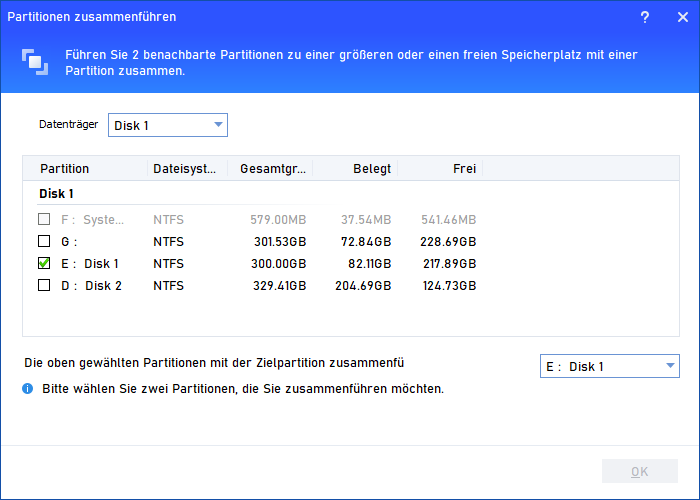The image size is (700, 500).
Task: Enable the D: Disk 2 checkbox
Action: (44, 286)
